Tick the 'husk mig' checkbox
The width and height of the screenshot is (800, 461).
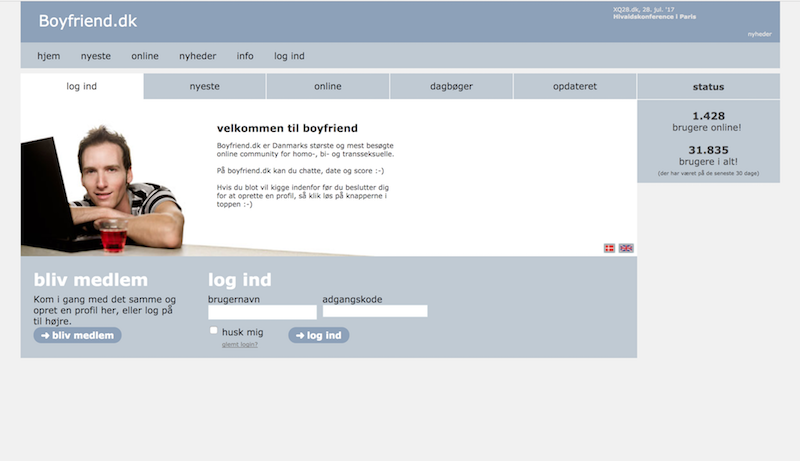pyautogui.click(x=213, y=330)
